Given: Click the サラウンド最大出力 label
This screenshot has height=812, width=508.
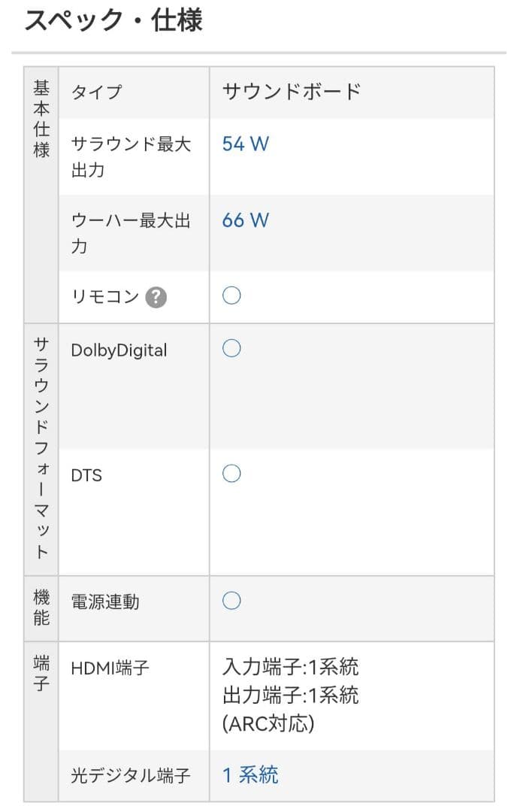Looking at the screenshot, I should [x=130, y=156].
